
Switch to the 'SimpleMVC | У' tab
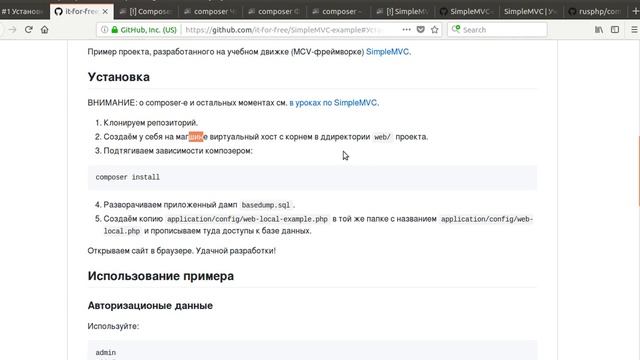(x=531, y=11)
